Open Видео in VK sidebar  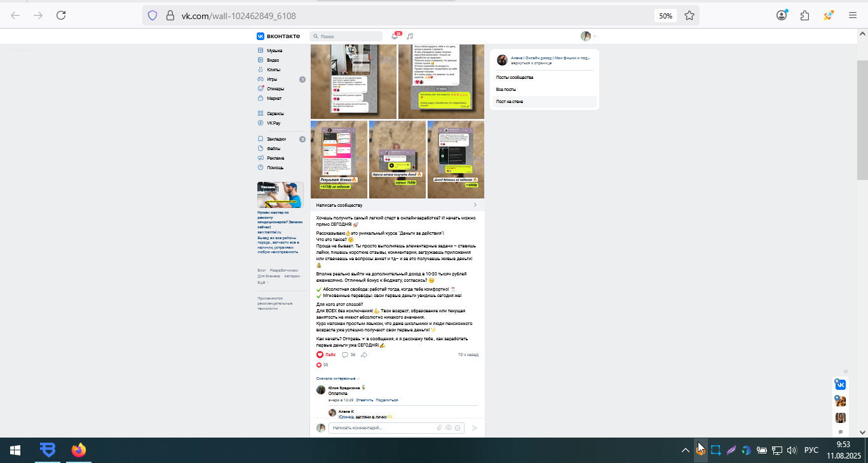tap(273, 60)
